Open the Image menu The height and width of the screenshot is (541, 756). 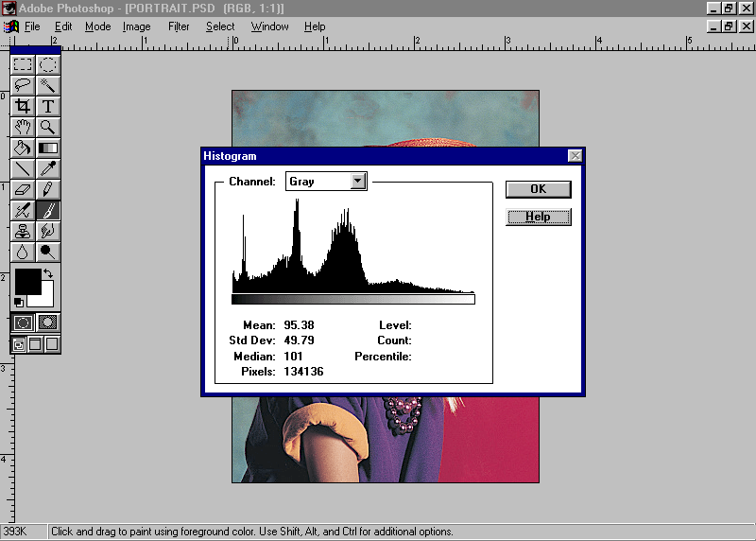136,26
